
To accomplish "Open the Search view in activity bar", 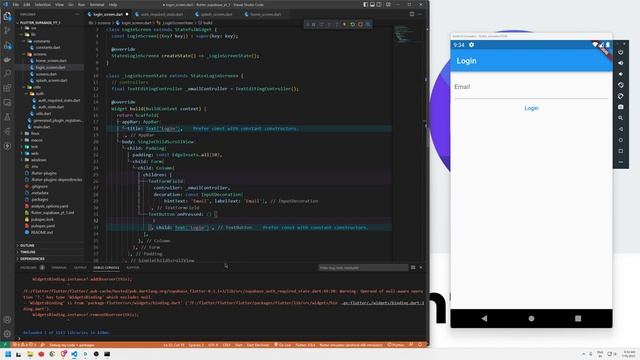I will tap(7, 73).
